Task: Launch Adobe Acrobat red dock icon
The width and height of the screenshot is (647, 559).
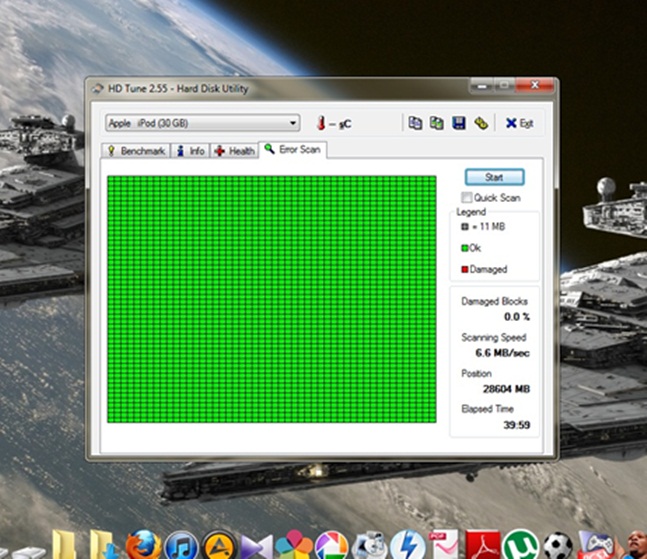Action: [481, 545]
